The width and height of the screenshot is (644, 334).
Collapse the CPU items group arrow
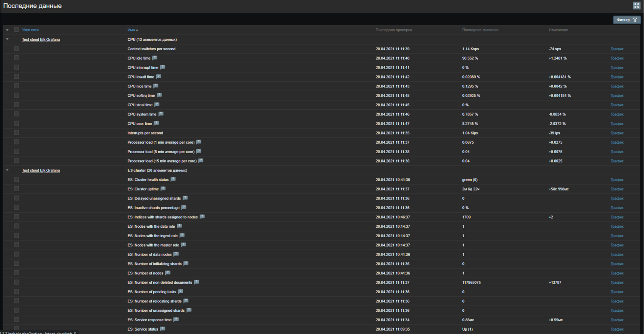click(x=7, y=39)
